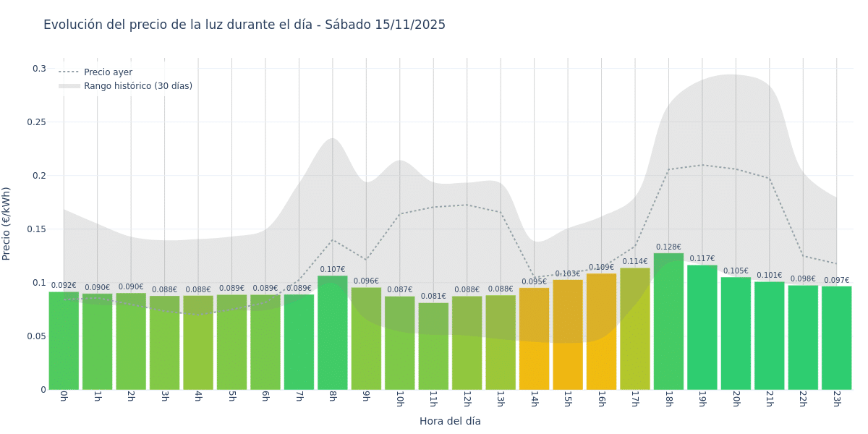Viewport: 868px width, 434px height.
Task: Click the 21h tick label on x-axis
Action: point(769,399)
